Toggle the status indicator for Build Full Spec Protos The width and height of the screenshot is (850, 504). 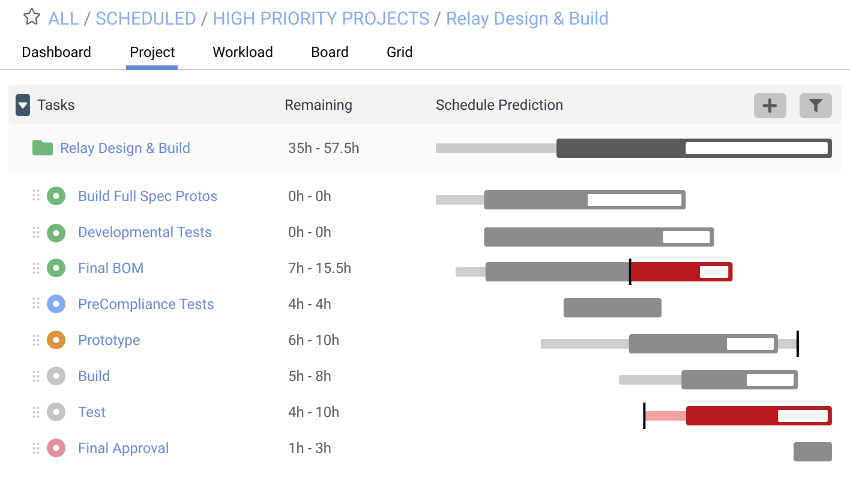[56, 196]
